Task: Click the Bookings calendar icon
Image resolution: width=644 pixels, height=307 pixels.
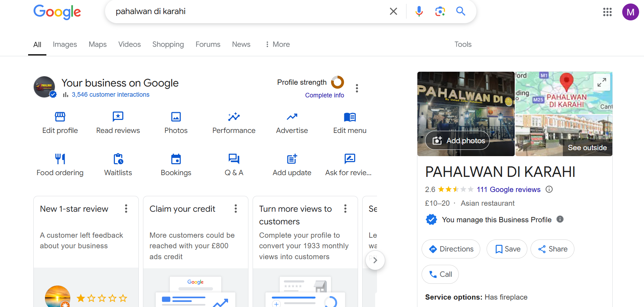Action: pyautogui.click(x=176, y=159)
